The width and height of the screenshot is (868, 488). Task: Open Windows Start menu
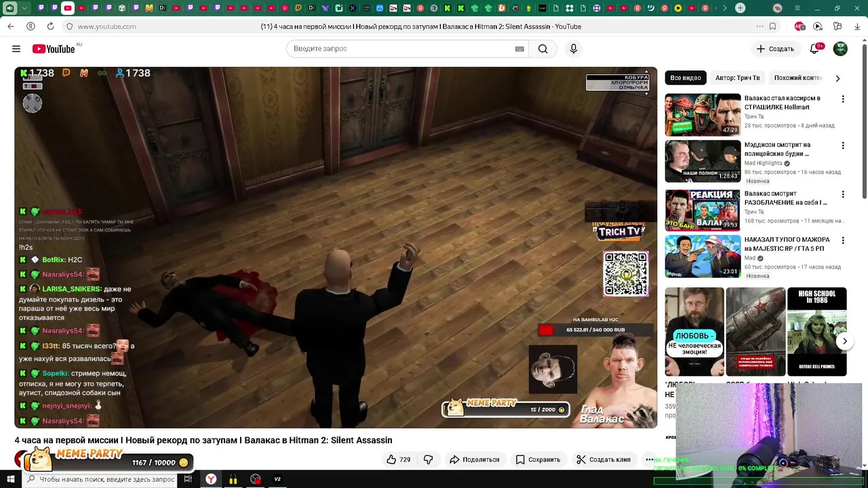pos(11,479)
